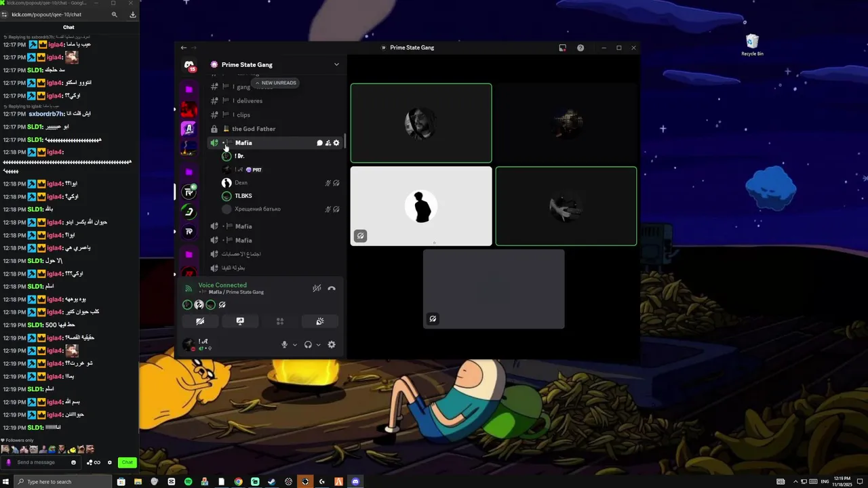The image size is (868, 488).
Task: Open headphone output options arrow
Action: 318,345
